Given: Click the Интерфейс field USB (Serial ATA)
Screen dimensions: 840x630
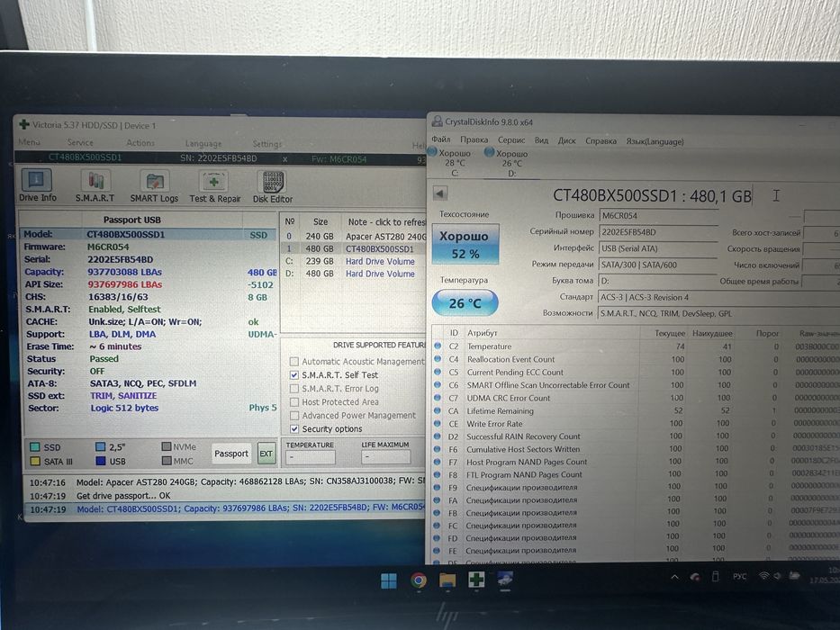Looking at the screenshot, I should (x=658, y=248).
